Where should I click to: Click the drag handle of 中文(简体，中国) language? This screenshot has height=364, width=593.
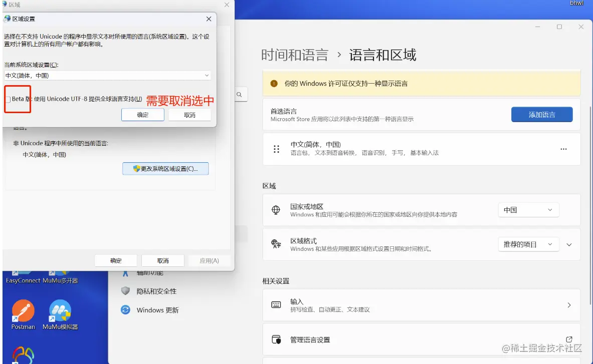277,149
